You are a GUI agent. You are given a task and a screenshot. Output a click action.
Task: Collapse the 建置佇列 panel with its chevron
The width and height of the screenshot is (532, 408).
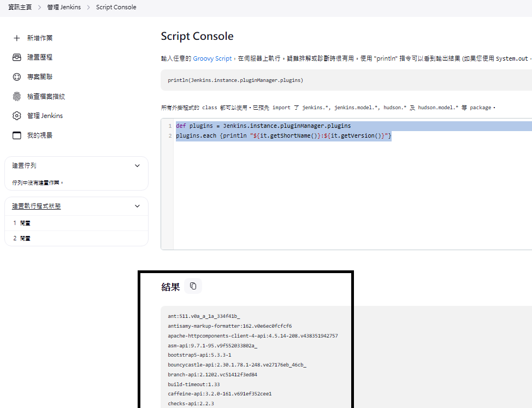(x=137, y=166)
